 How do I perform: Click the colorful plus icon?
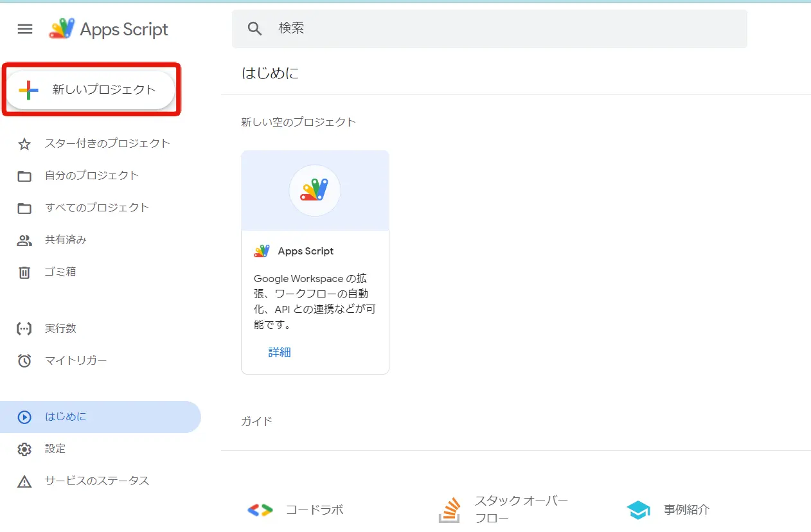click(x=29, y=91)
